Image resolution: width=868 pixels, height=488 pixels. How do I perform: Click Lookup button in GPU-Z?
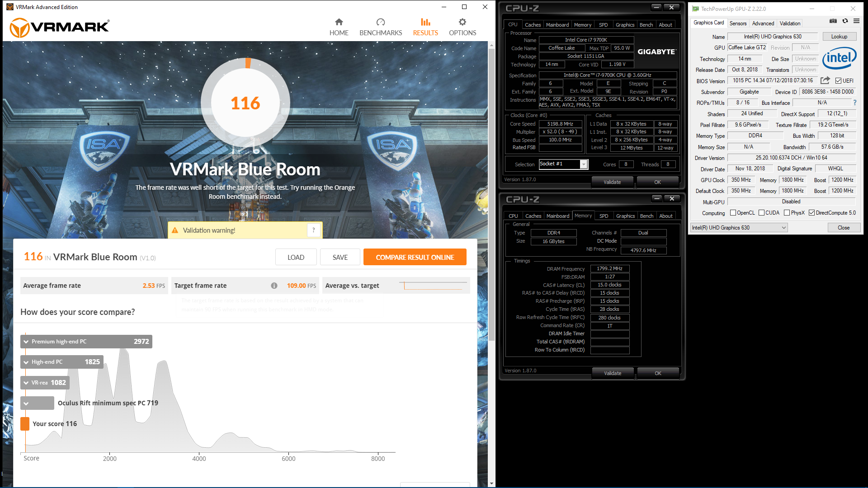pos(839,37)
